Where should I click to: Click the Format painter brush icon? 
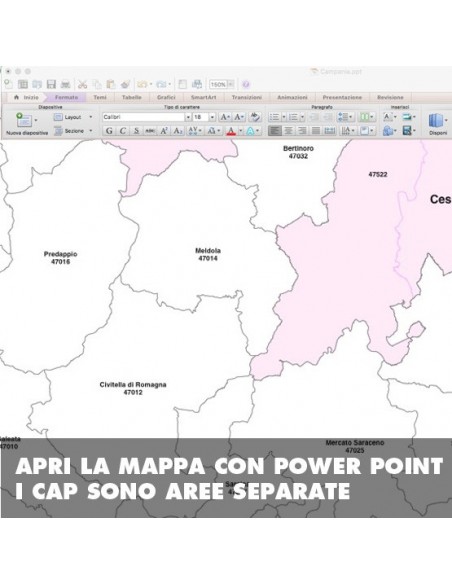125,85
